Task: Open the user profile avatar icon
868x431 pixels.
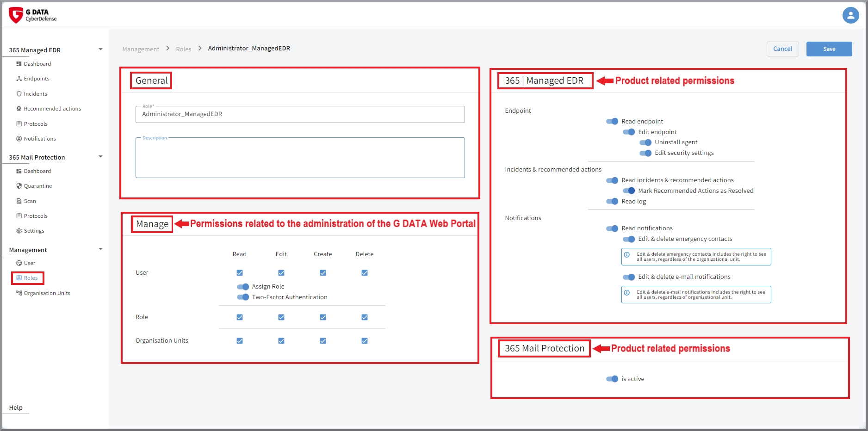Action: coord(850,15)
